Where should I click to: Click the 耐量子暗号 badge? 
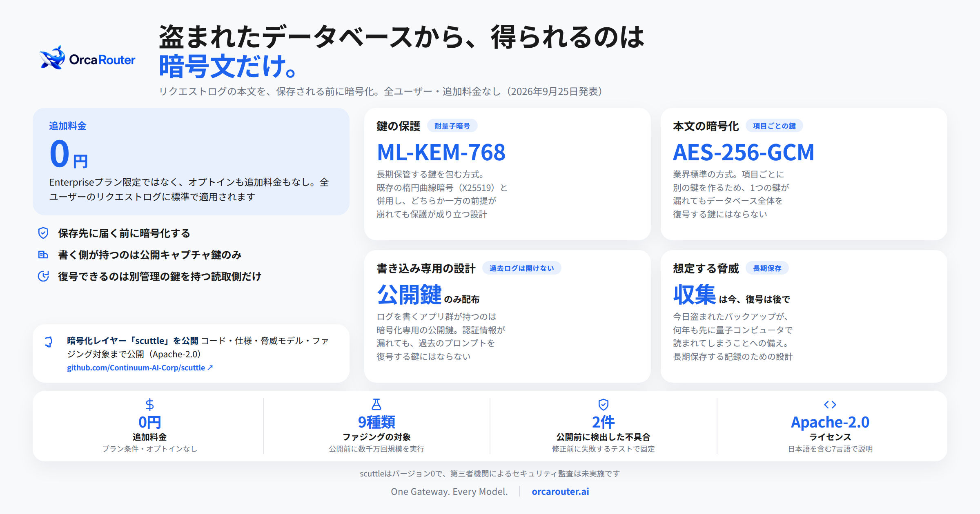pyautogui.click(x=452, y=126)
